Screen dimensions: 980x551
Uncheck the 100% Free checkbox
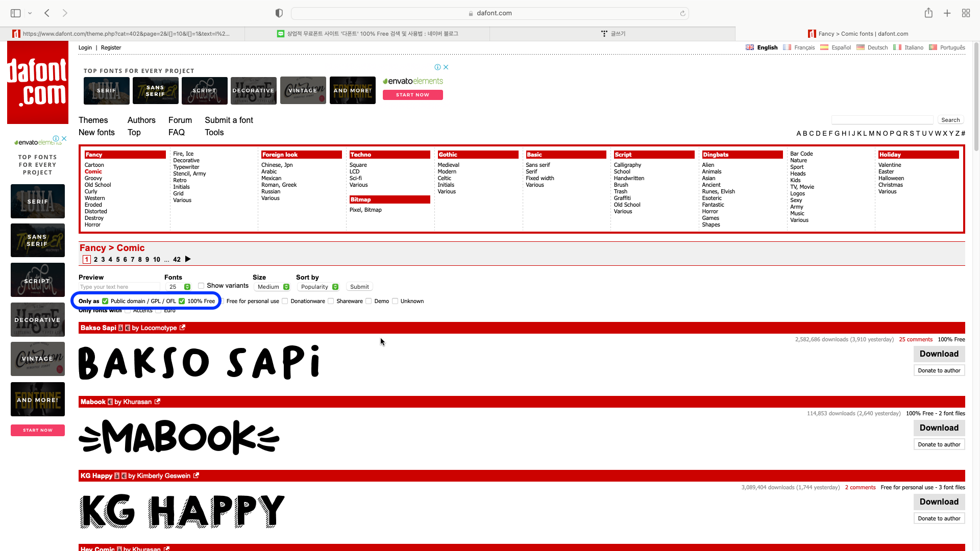(182, 301)
